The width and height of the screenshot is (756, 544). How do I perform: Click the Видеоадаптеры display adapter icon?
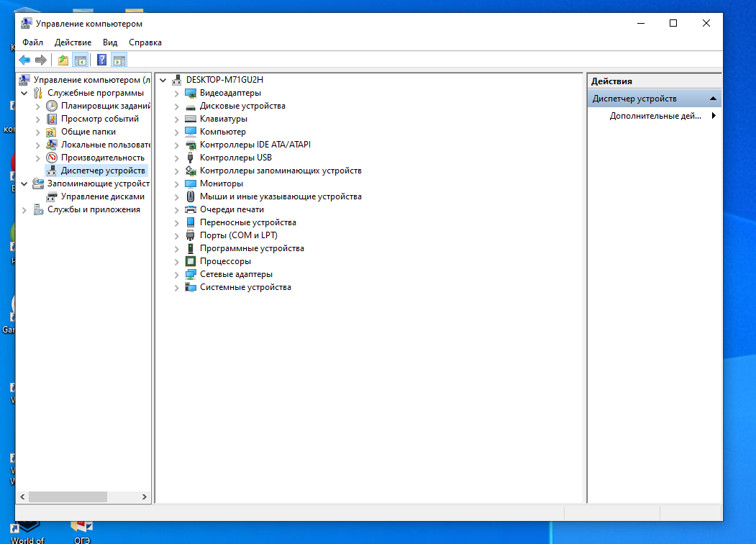[191, 93]
